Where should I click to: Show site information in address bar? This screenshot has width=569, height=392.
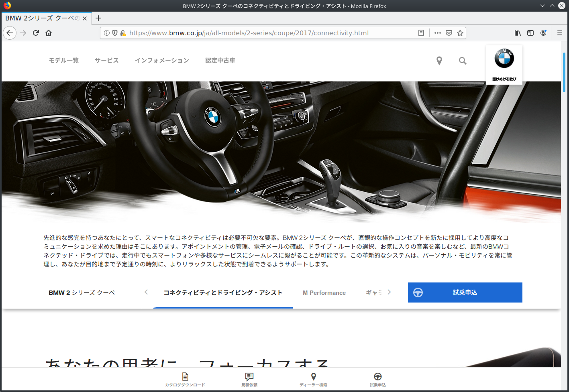(x=107, y=33)
